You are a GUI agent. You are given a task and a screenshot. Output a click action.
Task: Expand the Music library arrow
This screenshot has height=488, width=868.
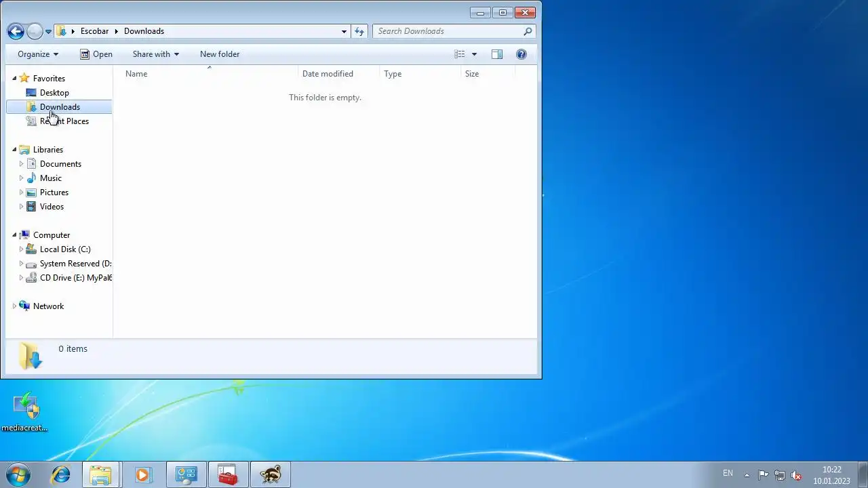click(x=21, y=178)
